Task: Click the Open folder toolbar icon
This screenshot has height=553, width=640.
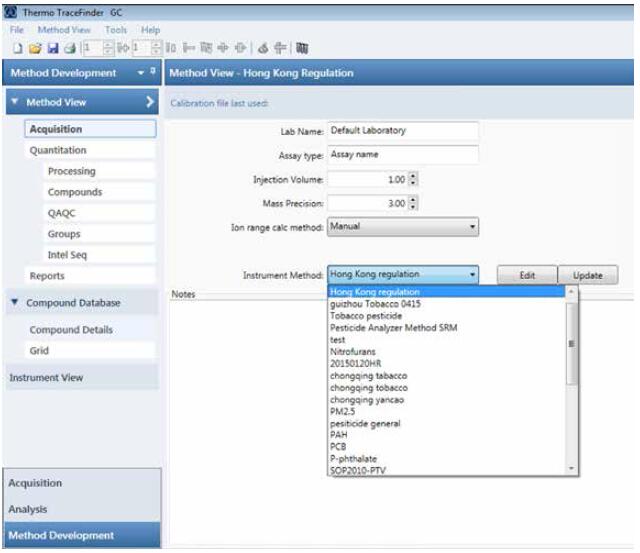Action: [x=32, y=47]
